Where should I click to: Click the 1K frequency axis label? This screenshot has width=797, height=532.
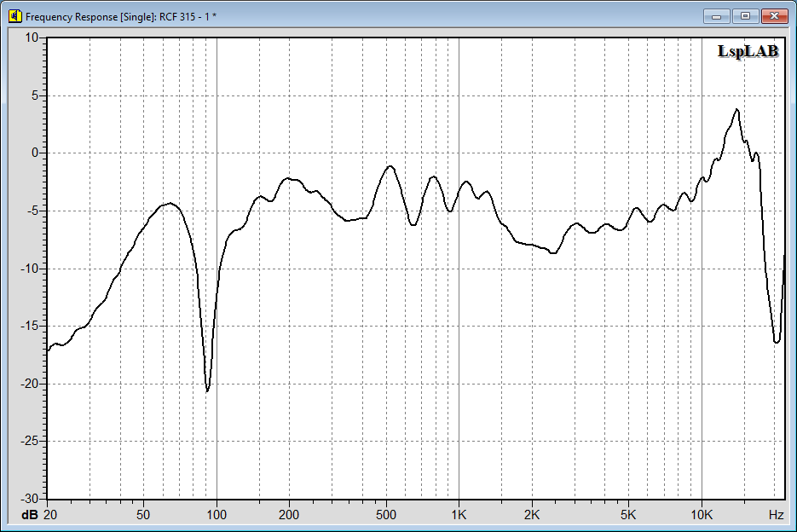coord(459,515)
